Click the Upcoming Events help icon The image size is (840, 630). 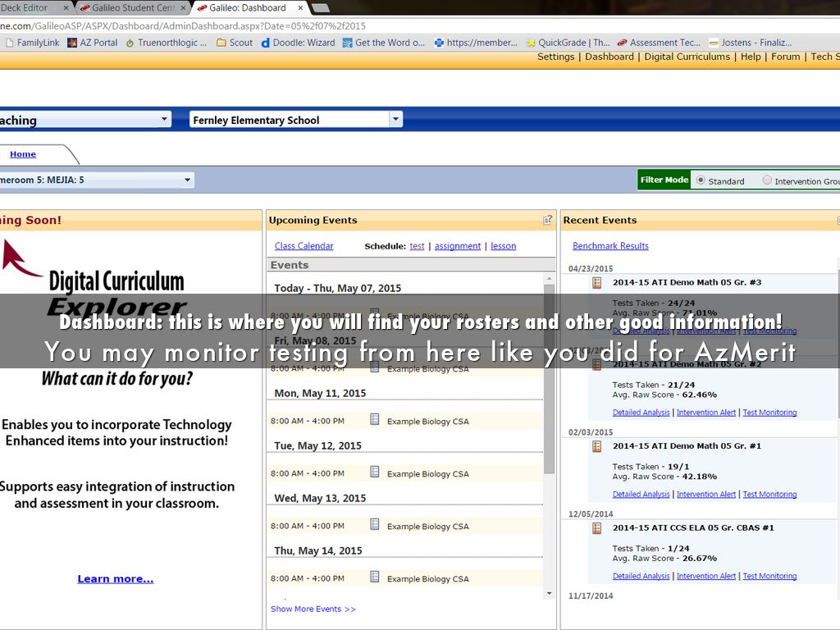547,220
